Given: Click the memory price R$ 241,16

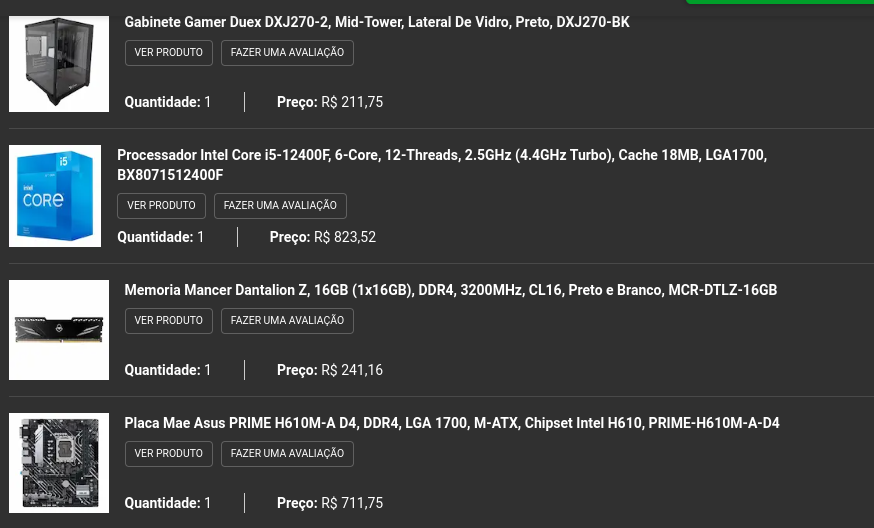Looking at the screenshot, I should (x=352, y=370).
